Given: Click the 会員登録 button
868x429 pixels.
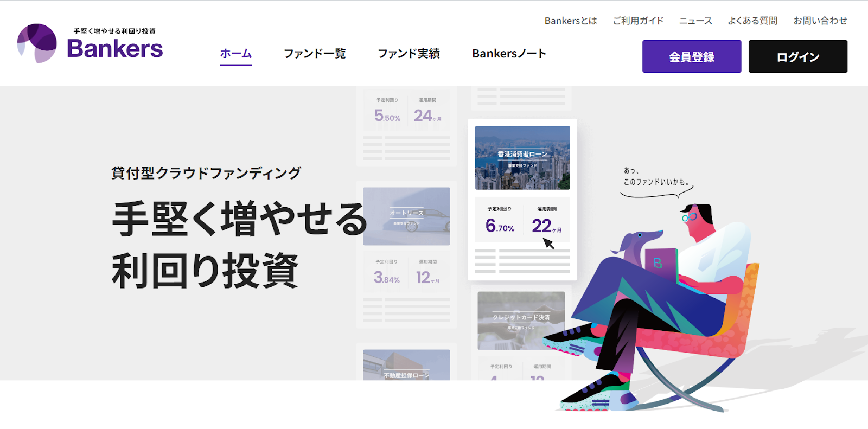Looking at the screenshot, I should [692, 56].
